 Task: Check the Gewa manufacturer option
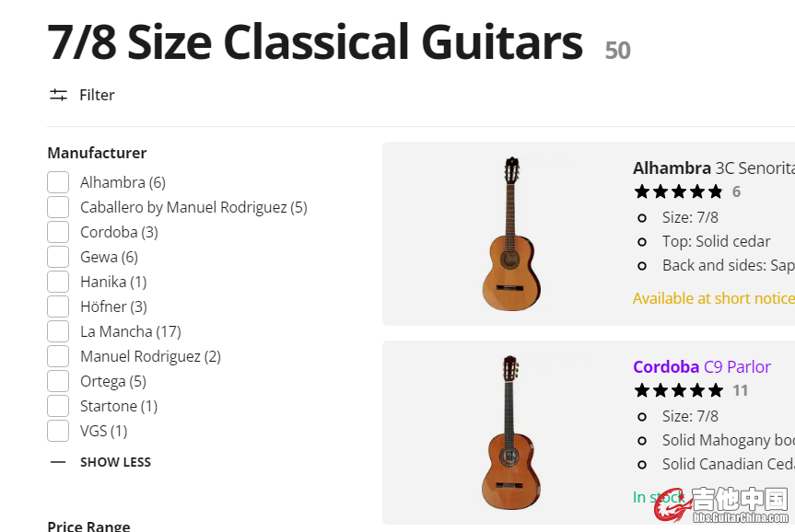58,257
